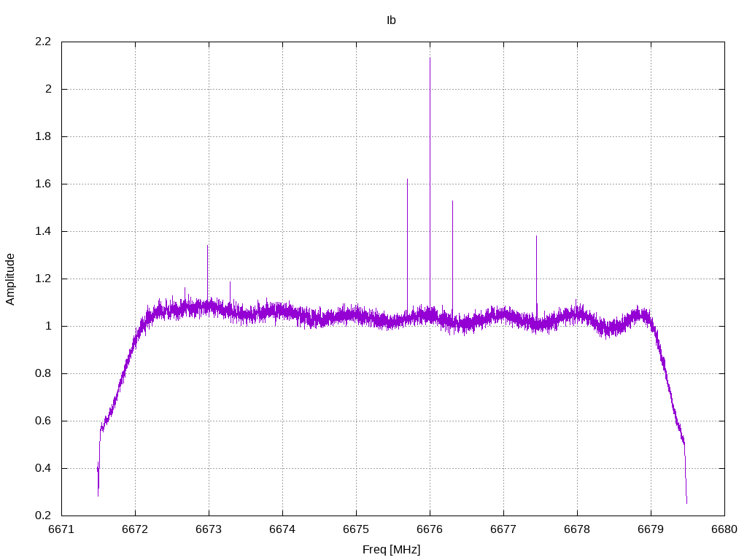The height and width of the screenshot is (560, 747).
Task: Click y-axis tick label 0.2
Action: click(x=43, y=516)
